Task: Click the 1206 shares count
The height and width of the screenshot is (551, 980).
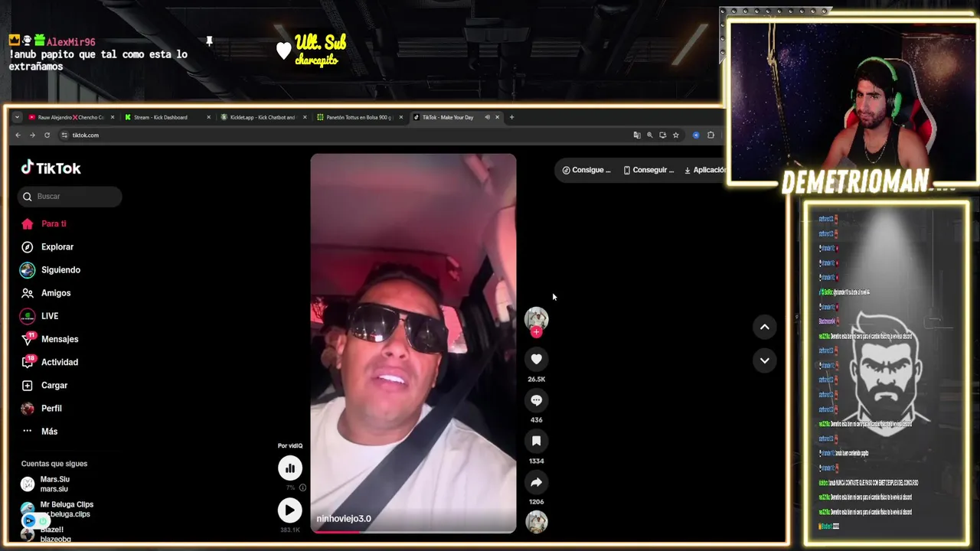Action: [536, 501]
